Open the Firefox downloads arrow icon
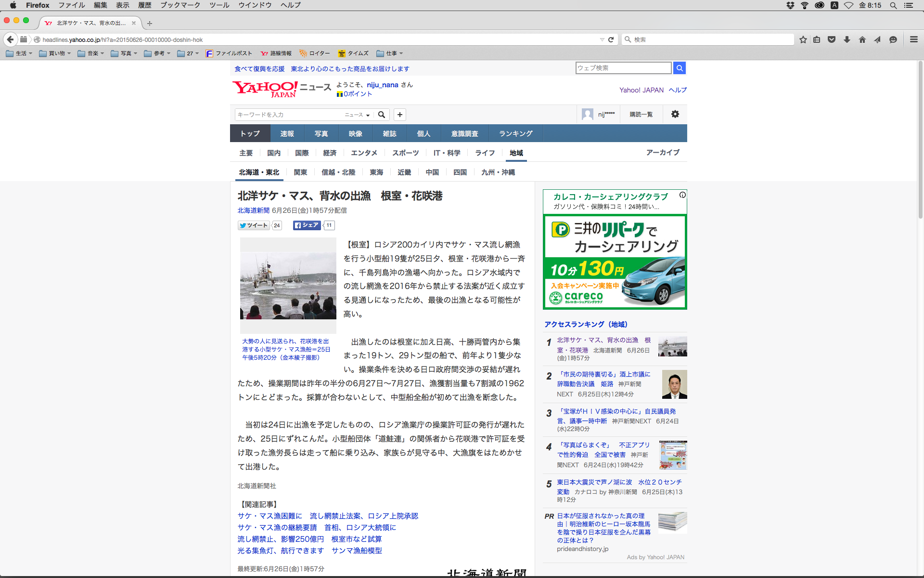 (x=847, y=39)
